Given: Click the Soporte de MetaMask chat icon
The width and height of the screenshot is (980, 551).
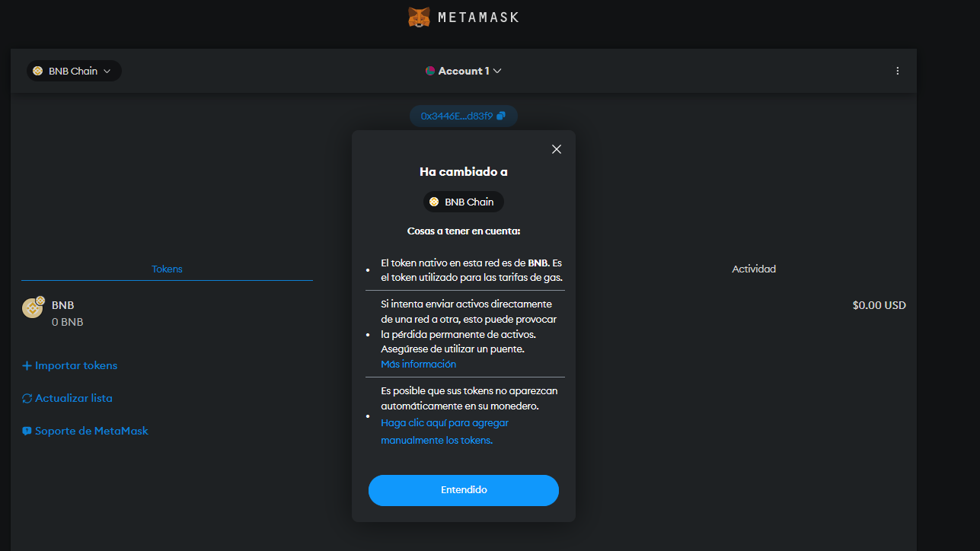Looking at the screenshot, I should (x=27, y=431).
